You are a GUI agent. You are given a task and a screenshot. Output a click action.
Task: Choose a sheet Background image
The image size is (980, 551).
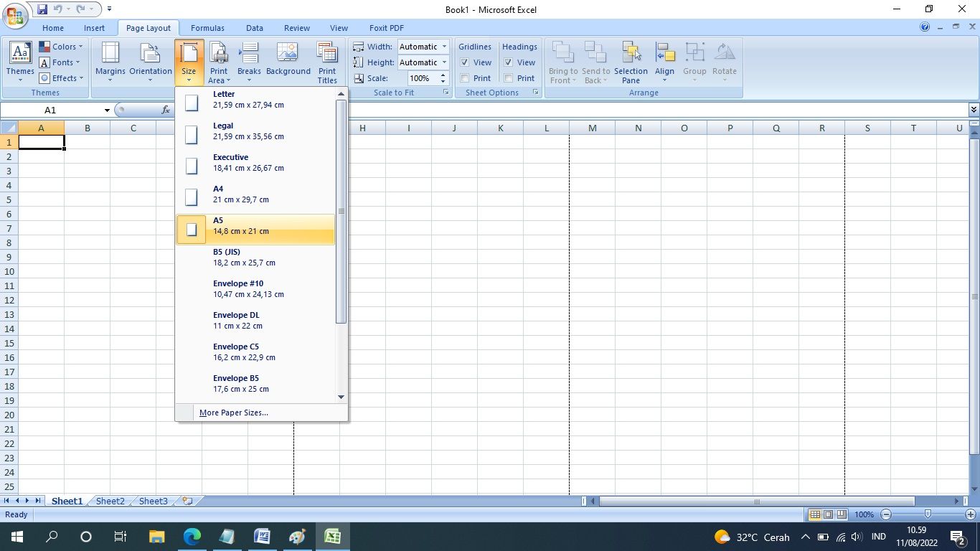pos(288,62)
